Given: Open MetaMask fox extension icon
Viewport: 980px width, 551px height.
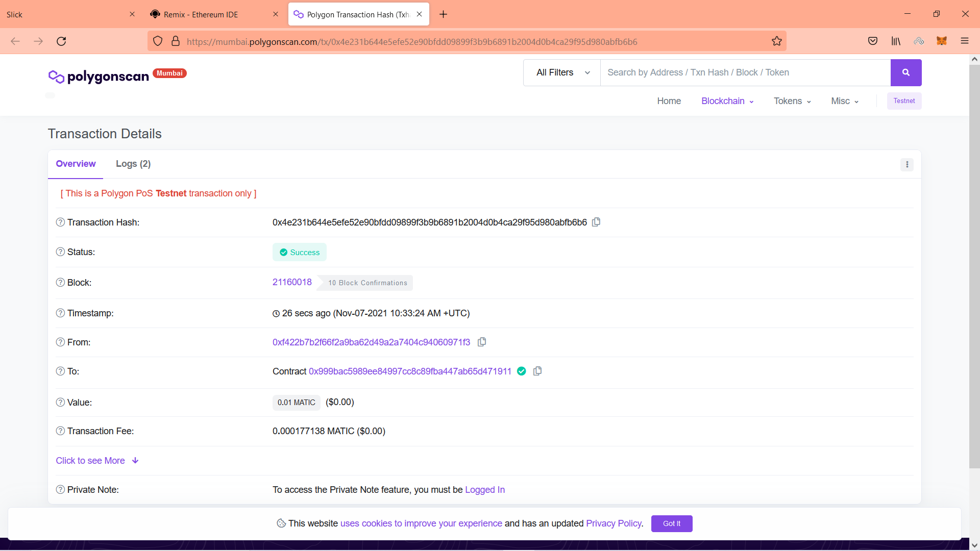Looking at the screenshot, I should click(x=941, y=41).
